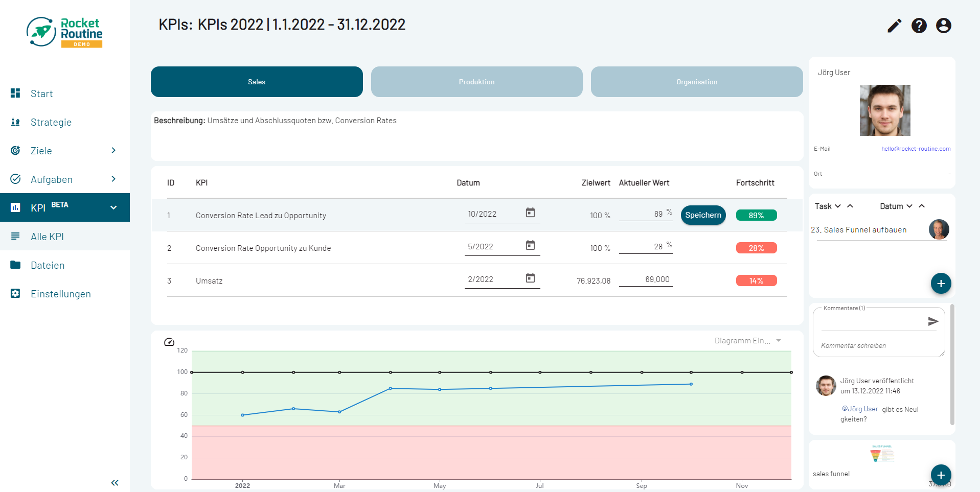This screenshot has height=492, width=980.
Task: Open the Diagramm Ein... dropdown
Action: point(747,341)
